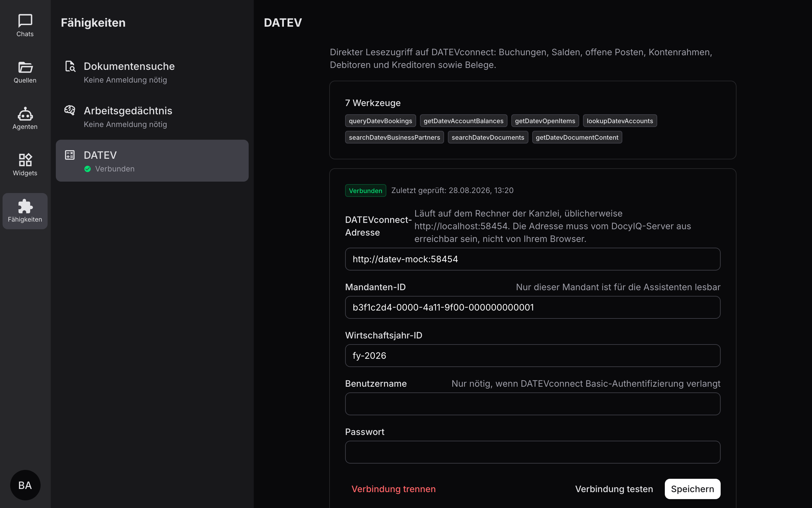The width and height of the screenshot is (812, 508).
Task: Click the getDatevDocumentContent tool tag
Action: pos(577,137)
